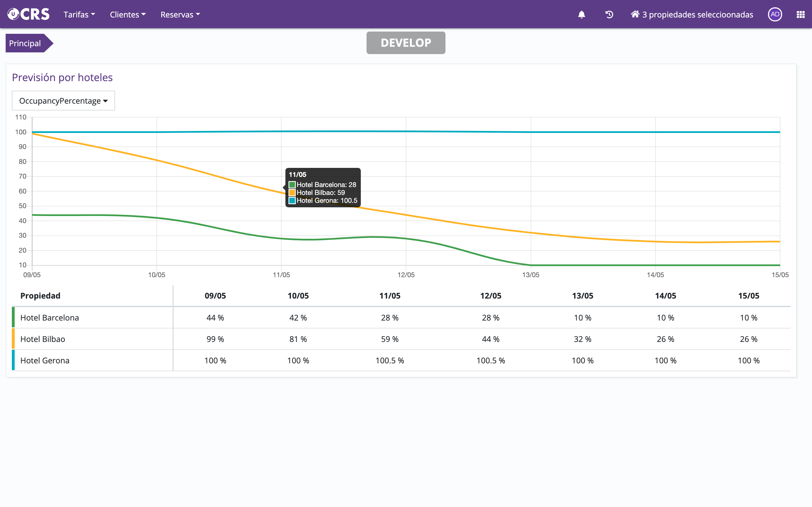Open the OccupancyPercentage metric dropdown
This screenshot has height=507, width=812.
pos(63,101)
